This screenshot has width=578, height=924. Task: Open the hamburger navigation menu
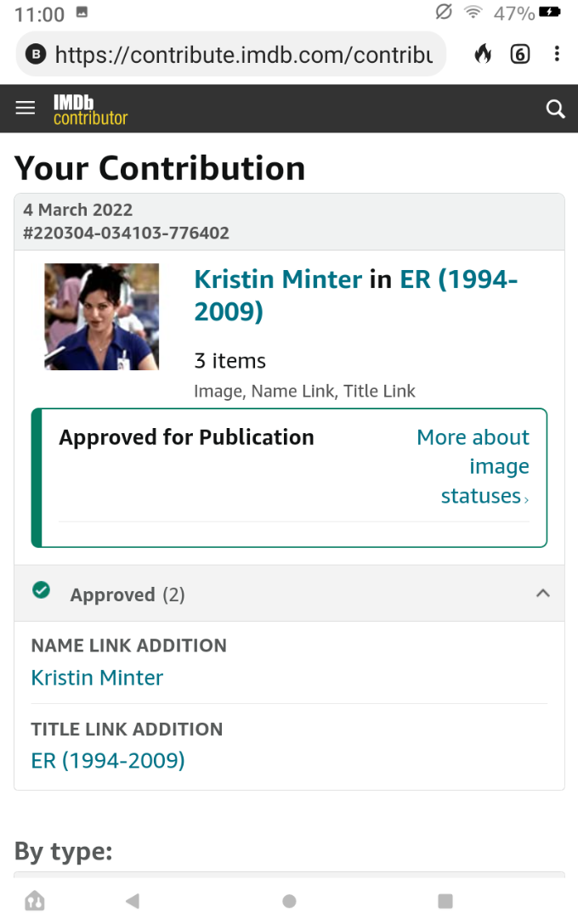point(25,108)
